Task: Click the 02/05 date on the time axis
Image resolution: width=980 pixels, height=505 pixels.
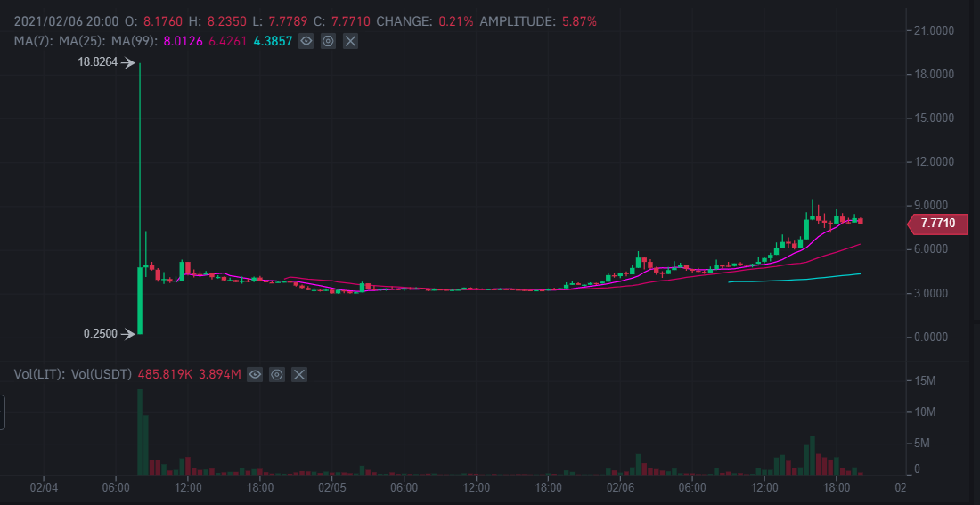Action: coord(332,485)
